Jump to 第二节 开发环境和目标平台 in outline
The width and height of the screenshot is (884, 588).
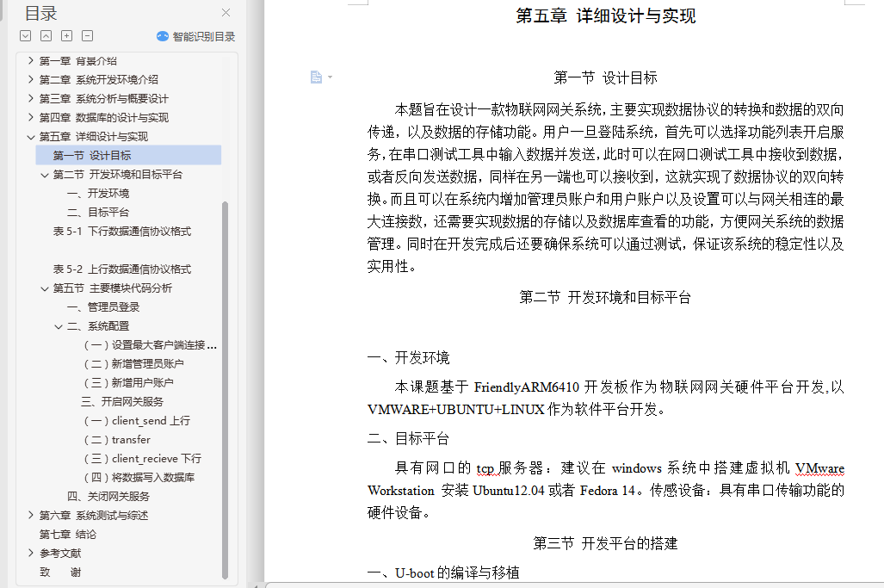point(118,175)
